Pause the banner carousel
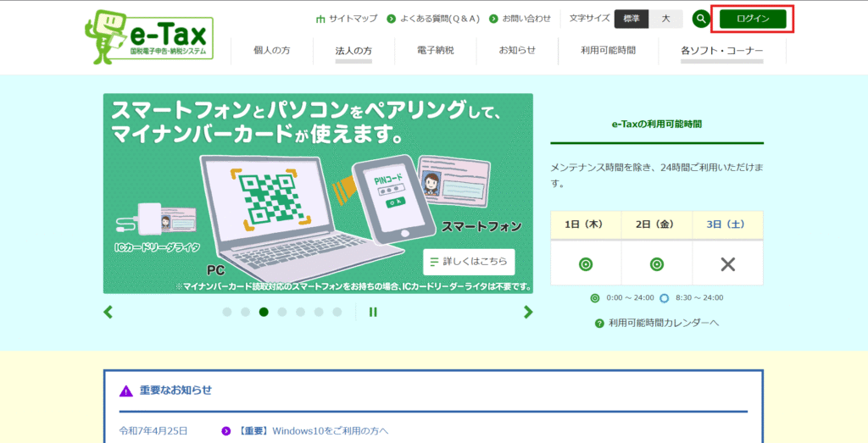 (373, 312)
